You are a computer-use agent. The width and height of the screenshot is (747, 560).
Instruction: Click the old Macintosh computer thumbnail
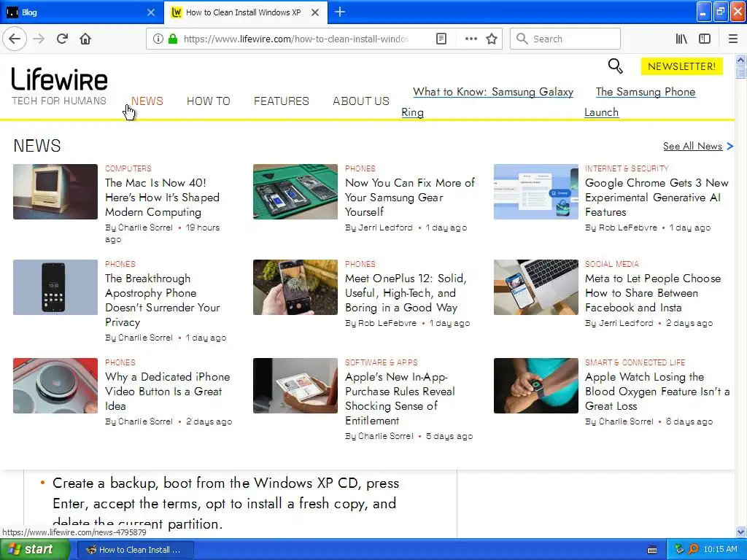click(x=55, y=192)
